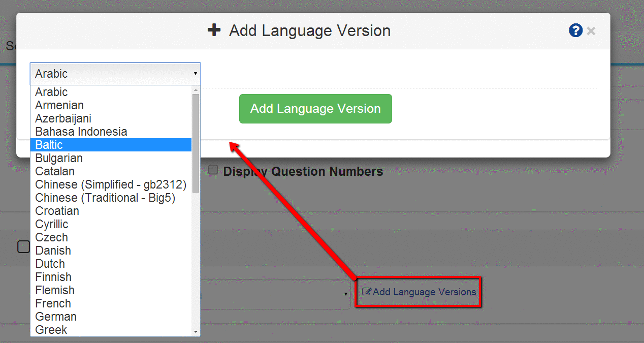Select French in the language list
Image resolution: width=644 pixels, height=343 pixels.
tap(53, 303)
